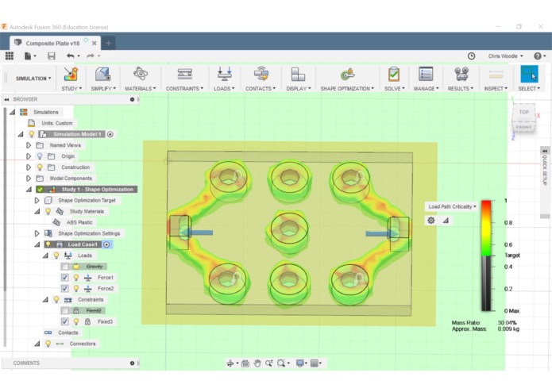Click the Loads tool icon
This screenshot has width=552, height=392.
click(x=224, y=74)
